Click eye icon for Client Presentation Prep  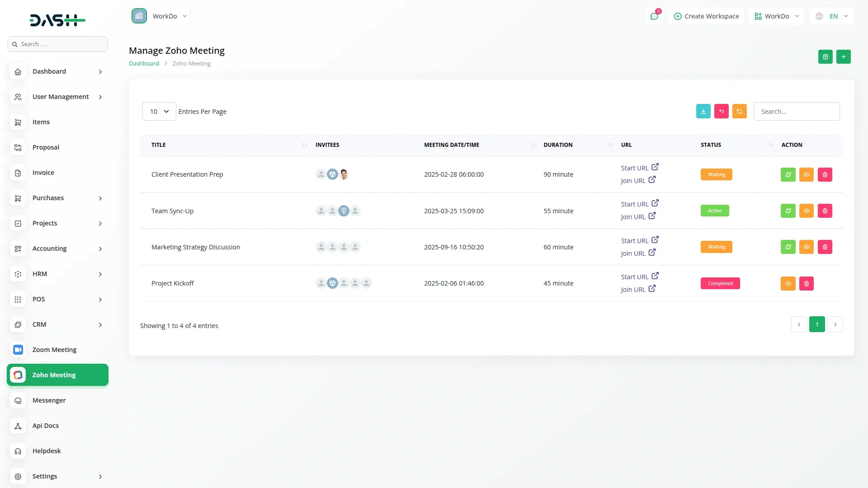[x=806, y=175]
